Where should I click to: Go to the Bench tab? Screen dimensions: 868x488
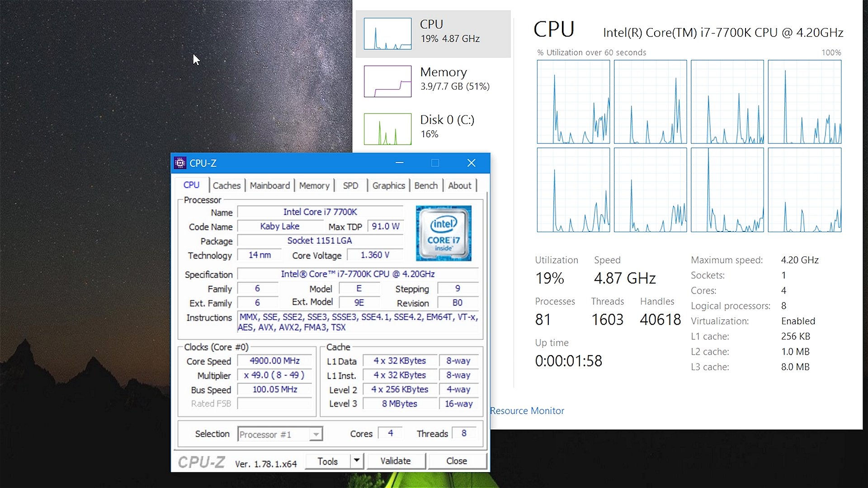pos(426,185)
